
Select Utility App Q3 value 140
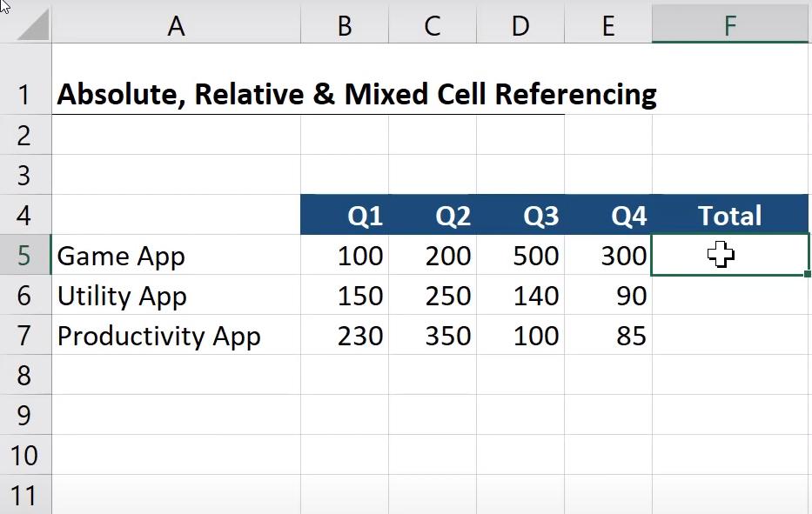pos(520,295)
